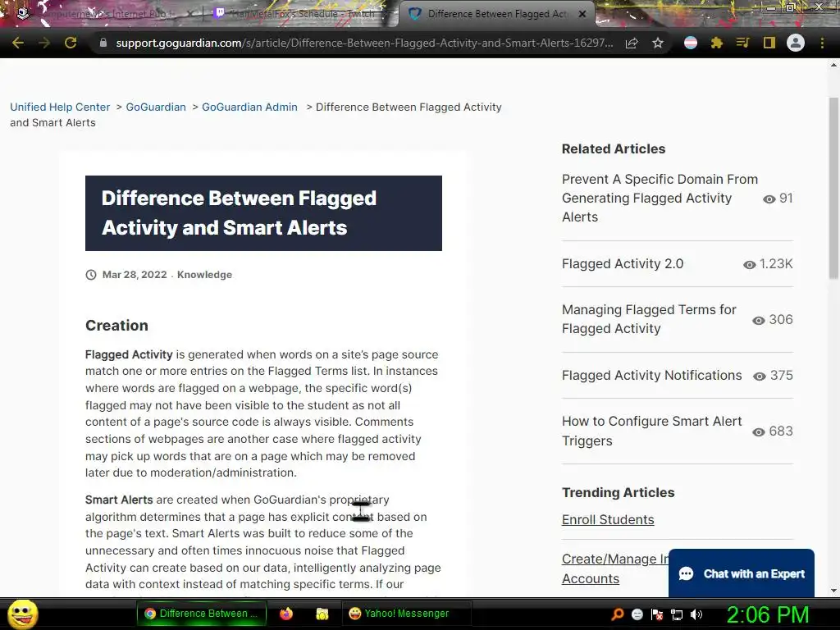Open the volume speaker tray icon

tap(696, 614)
